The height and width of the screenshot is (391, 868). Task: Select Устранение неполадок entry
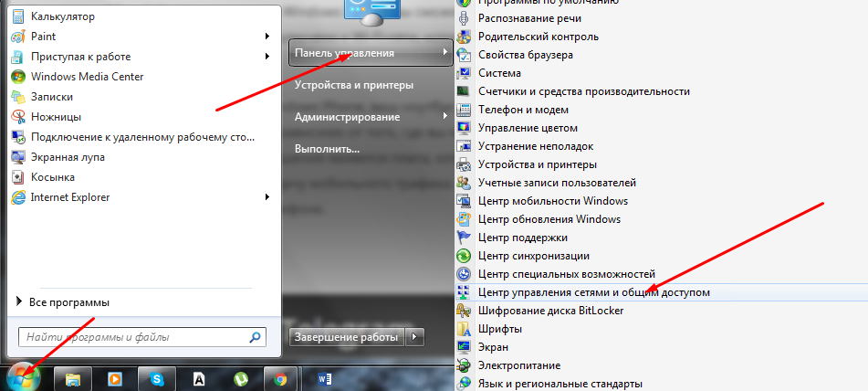tap(536, 146)
